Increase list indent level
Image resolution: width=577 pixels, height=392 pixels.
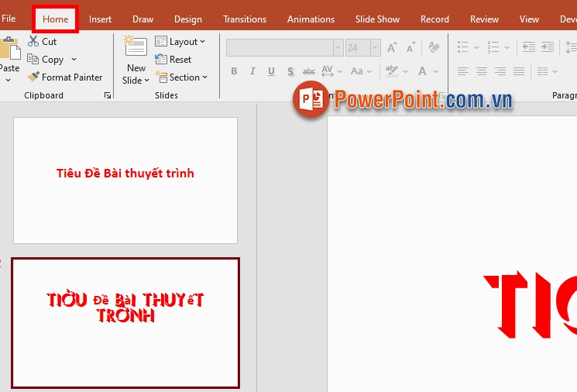548,47
